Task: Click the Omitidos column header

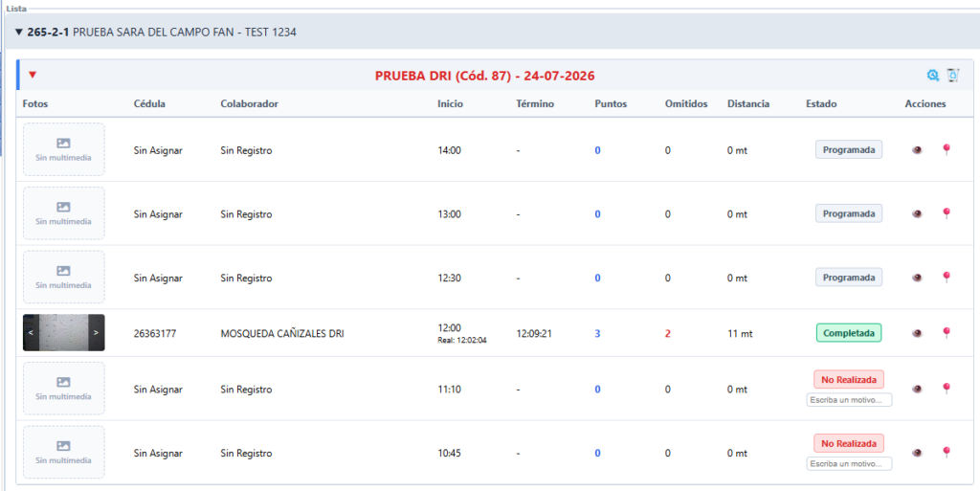Action: (686, 103)
